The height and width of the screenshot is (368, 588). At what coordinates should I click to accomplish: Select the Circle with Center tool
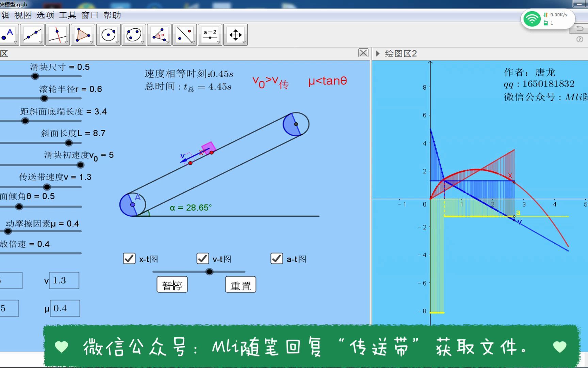click(x=108, y=34)
